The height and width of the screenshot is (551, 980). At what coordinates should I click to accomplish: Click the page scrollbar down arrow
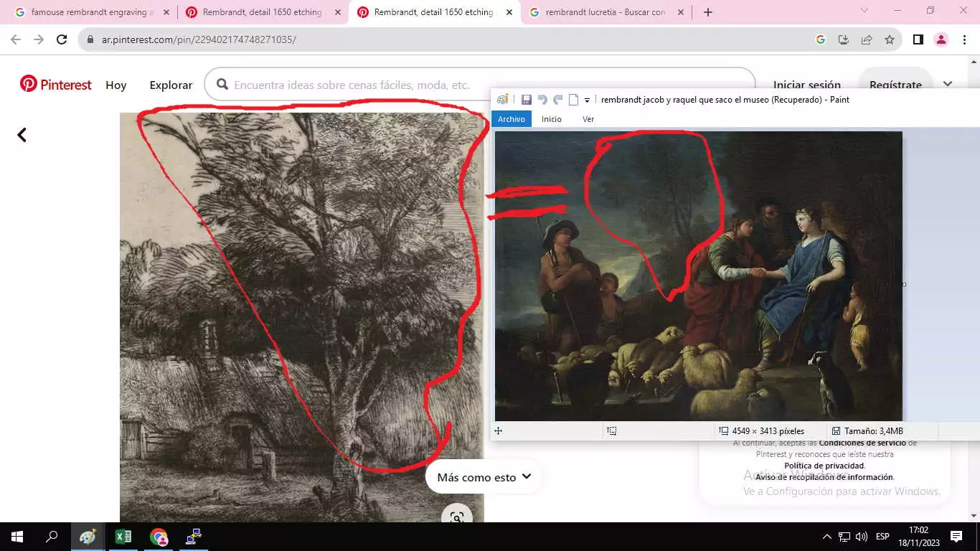point(973,515)
